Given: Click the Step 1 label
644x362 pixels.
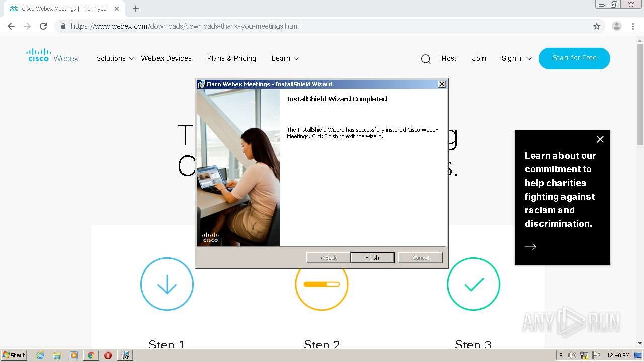Looking at the screenshot, I should point(167,344).
